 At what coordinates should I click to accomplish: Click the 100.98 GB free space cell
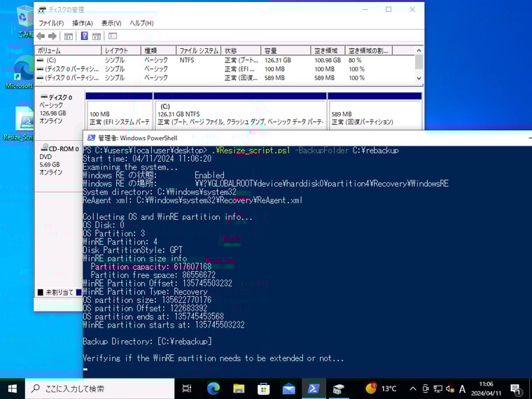click(x=328, y=60)
